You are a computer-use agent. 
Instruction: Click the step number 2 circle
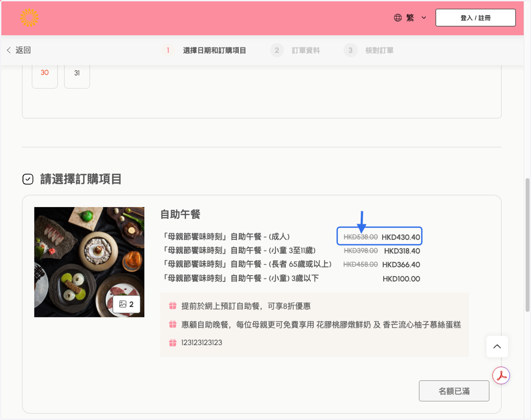[277, 50]
